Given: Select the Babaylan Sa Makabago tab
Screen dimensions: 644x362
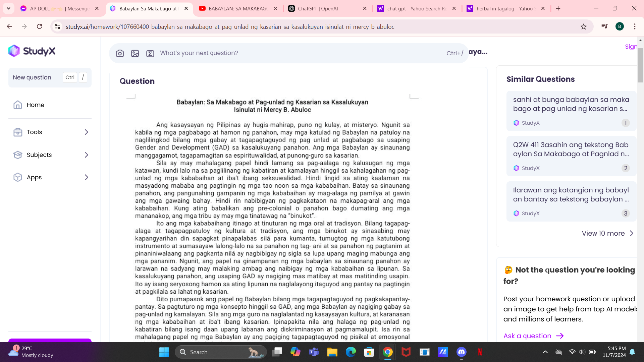Looking at the screenshot, I should click(x=149, y=8).
